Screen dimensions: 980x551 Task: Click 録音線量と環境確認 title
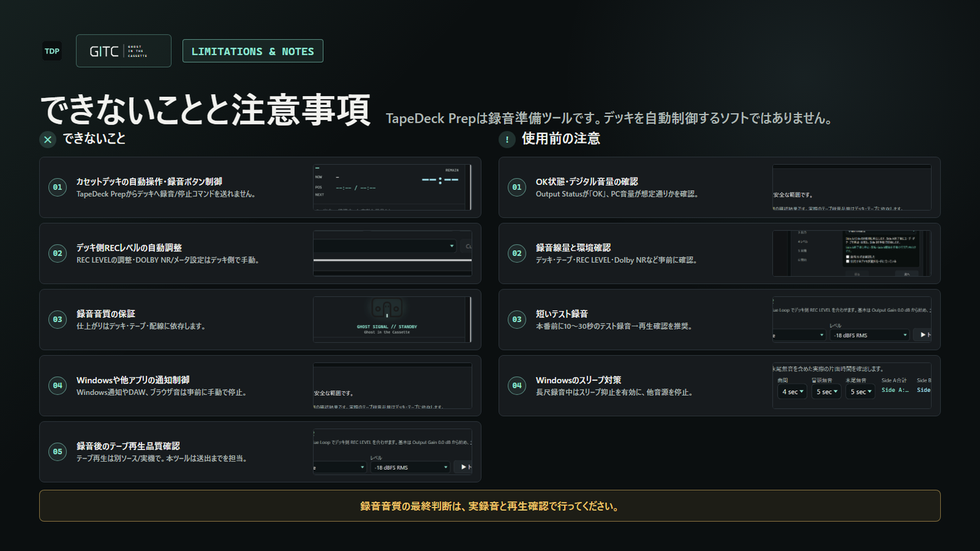[x=573, y=247]
